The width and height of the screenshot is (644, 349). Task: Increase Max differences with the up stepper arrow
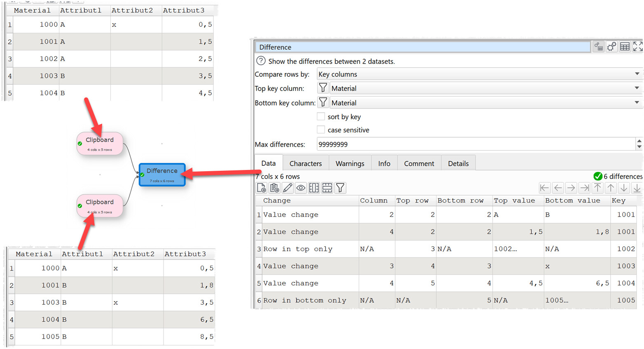(x=639, y=141)
